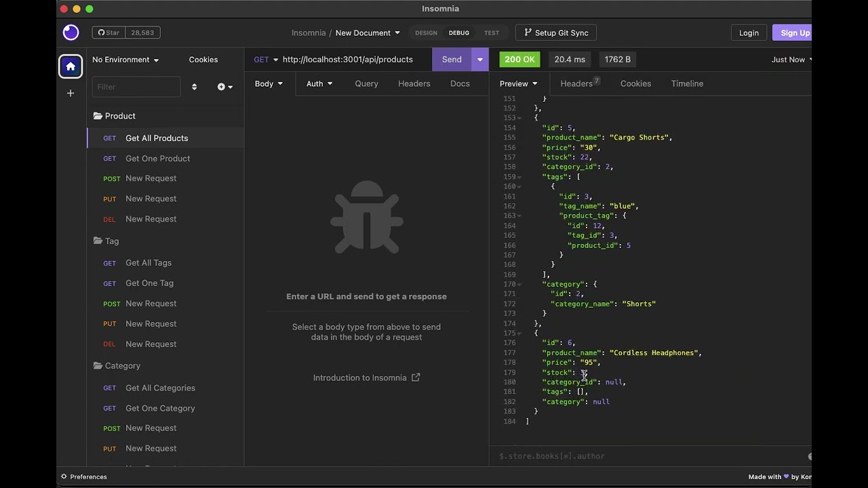Open the Introduction to Insomnia link
The width and height of the screenshot is (868, 488).
pyautogui.click(x=366, y=378)
